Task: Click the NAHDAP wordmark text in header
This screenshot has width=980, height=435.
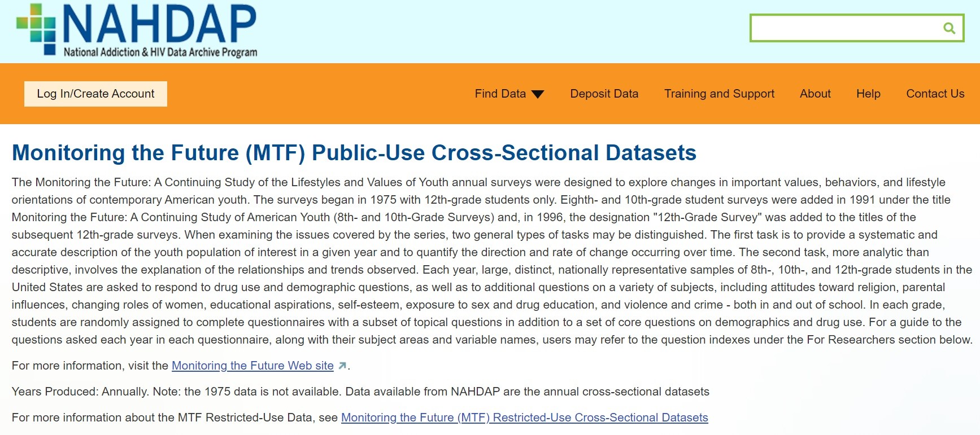Action: (159, 24)
